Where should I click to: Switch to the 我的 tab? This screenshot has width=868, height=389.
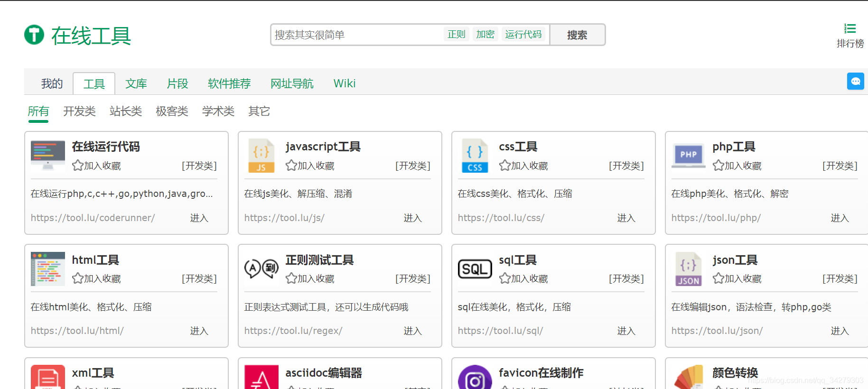click(x=52, y=83)
